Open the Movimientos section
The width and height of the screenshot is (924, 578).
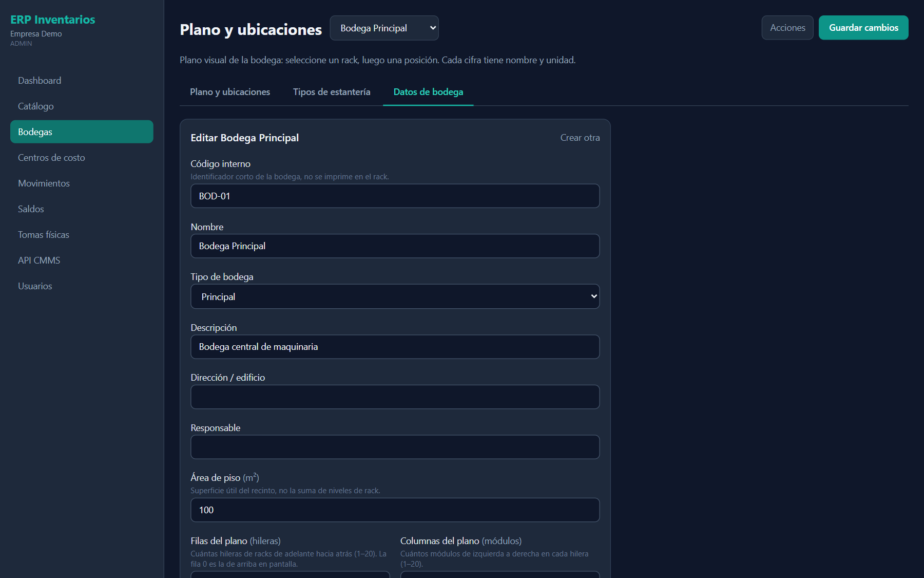point(82,183)
